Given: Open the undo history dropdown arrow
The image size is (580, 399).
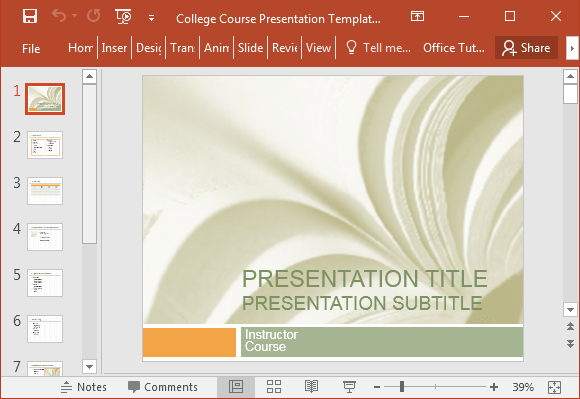Looking at the screenshot, I should click(74, 16).
